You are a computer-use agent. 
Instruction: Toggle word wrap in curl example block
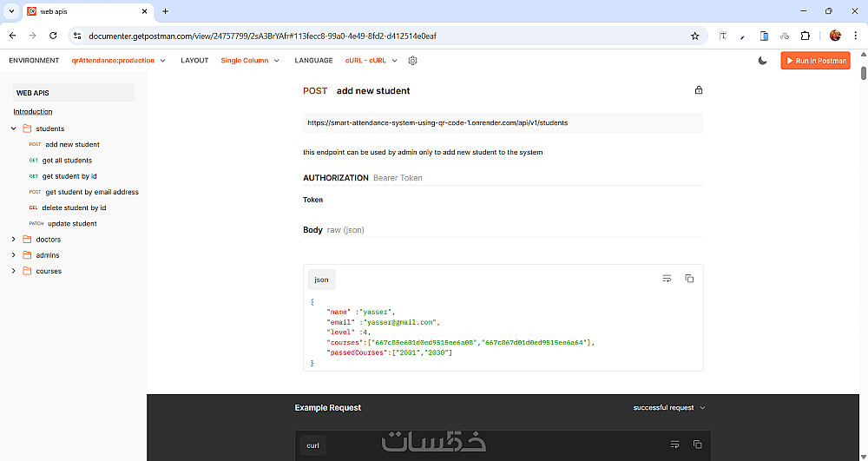pos(674,445)
